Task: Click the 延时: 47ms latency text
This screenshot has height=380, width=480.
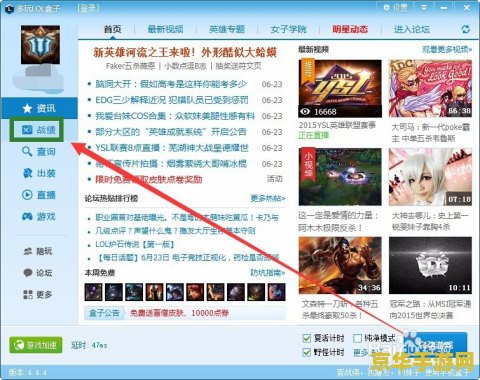Action: click(x=89, y=345)
